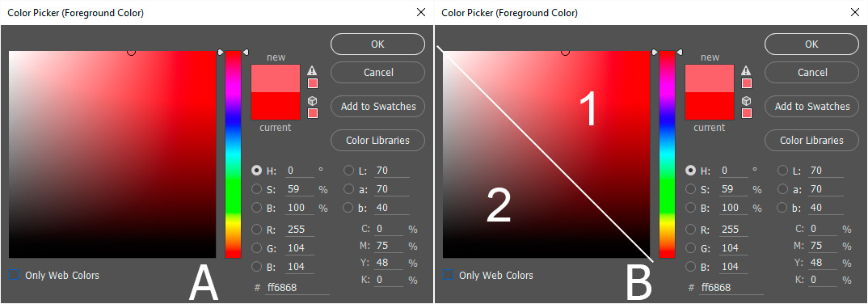868x304 pixels.
Task: Click the out-of-gamut warning triangle in picker A
Action: coord(313,70)
